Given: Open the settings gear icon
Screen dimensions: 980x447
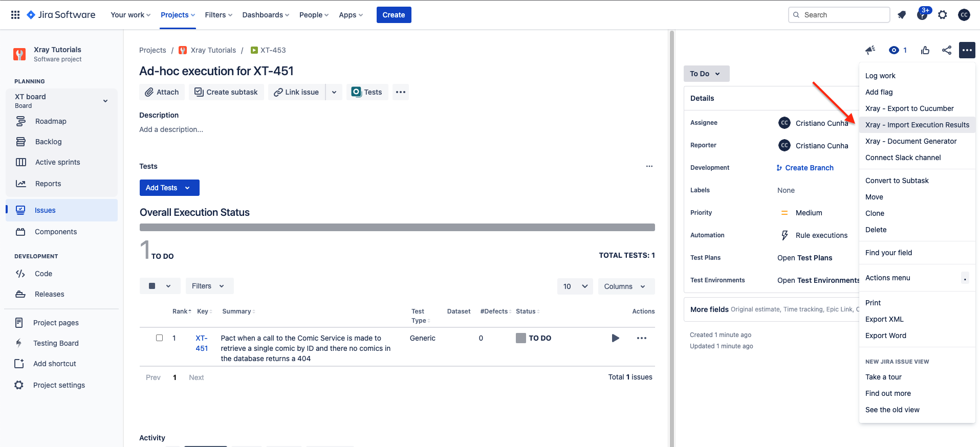Looking at the screenshot, I should click(943, 15).
